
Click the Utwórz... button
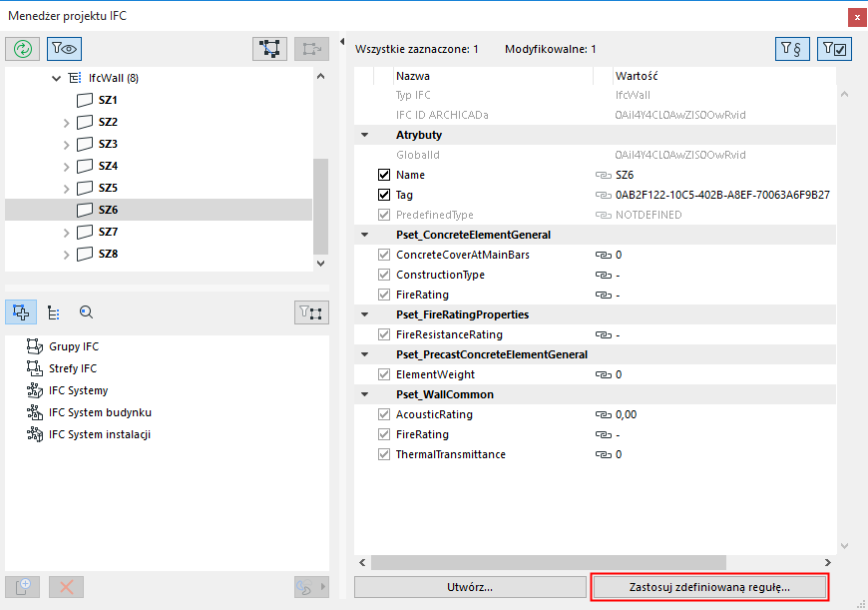coord(470,587)
